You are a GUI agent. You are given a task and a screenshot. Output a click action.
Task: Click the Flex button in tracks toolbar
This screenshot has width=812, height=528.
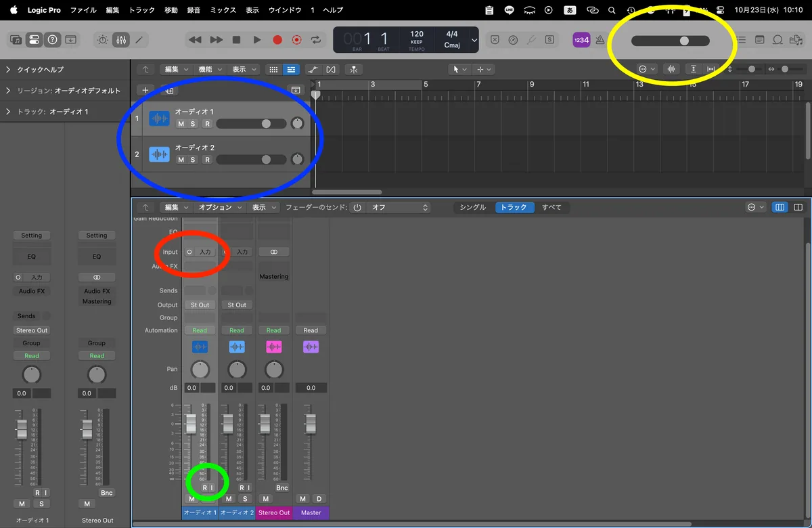pyautogui.click(x=330, y=69)
